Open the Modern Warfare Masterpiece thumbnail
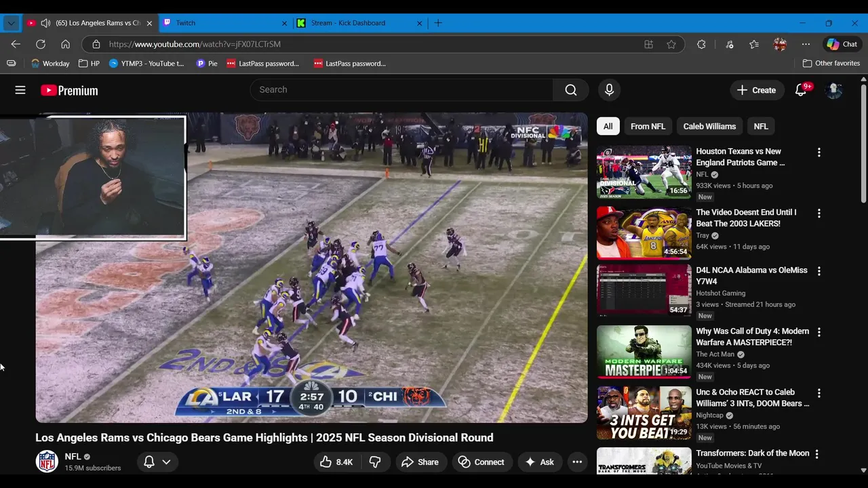The height and width of the screenshot is (488, 868). (644, 352)
